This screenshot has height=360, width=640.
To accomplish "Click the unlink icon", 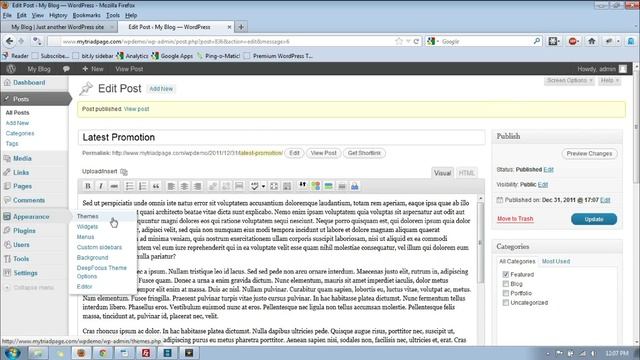I will (x=226, y=186).
